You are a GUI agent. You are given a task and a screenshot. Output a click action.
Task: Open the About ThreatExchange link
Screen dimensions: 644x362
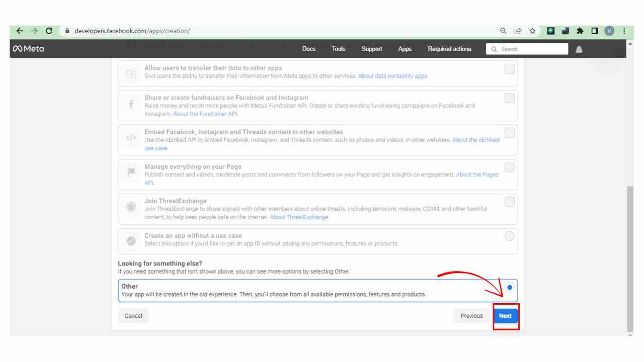[299, 217]
